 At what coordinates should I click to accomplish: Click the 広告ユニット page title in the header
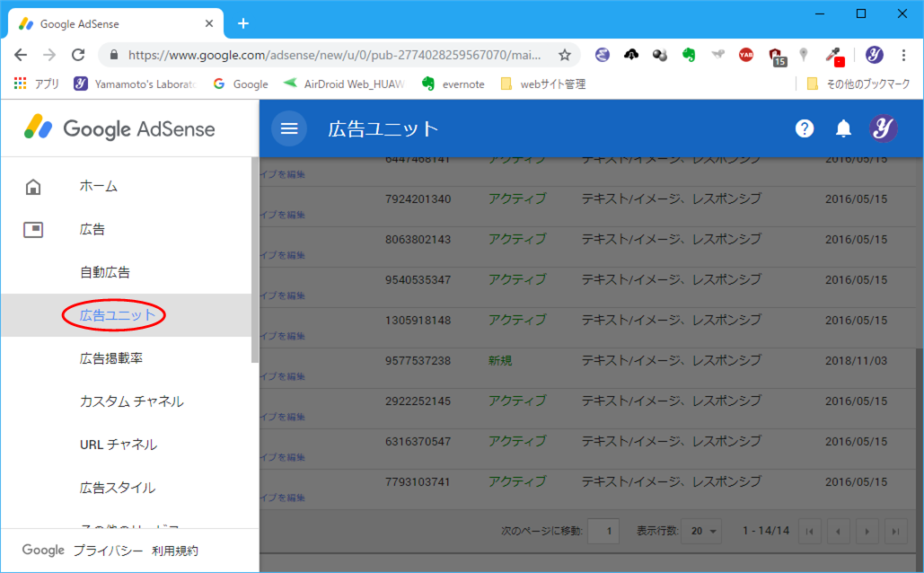pyautogui.click(x=383, y=129)
